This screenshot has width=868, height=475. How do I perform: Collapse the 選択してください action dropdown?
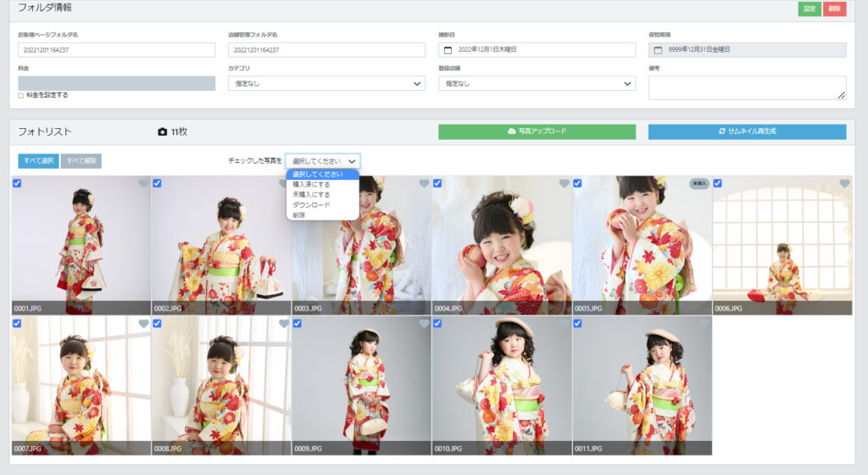click(322, 160)
